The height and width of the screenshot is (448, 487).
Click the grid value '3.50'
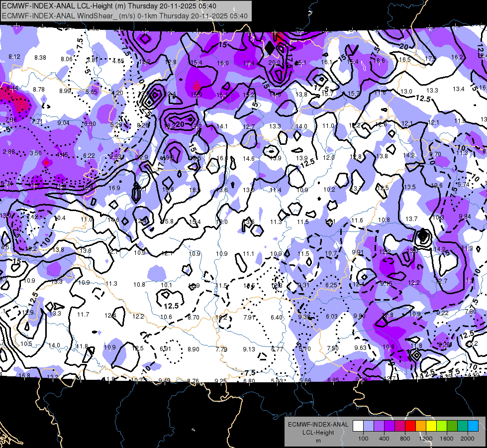click(36, 153)
